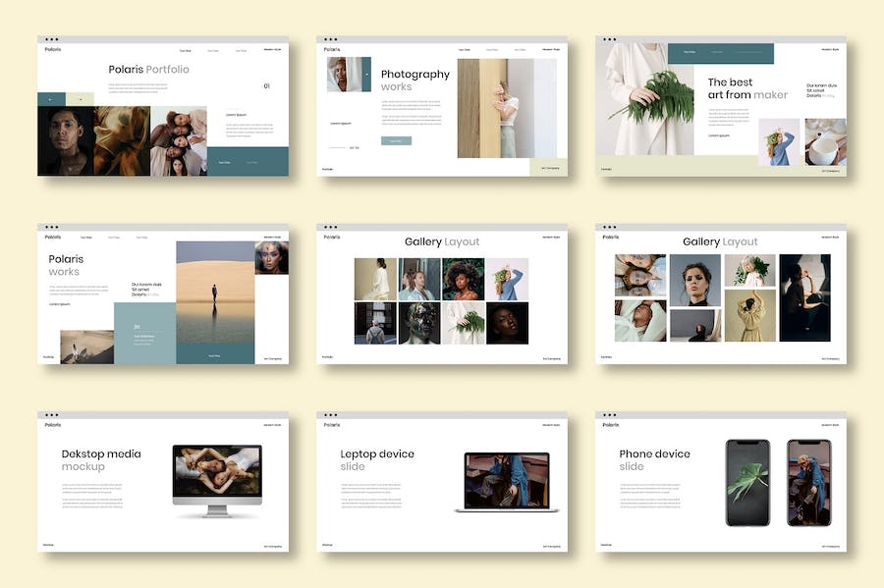Viewport: 884px width, 588px height.
Task: Click the left arrow on the Polaris Portfolio slide
Action: (x=51, y=99)
